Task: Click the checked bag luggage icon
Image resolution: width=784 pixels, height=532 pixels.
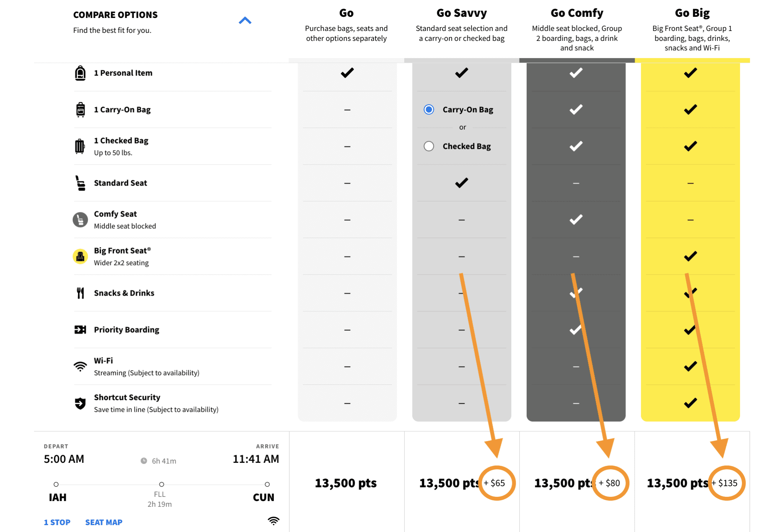Action: coord(80,146)
